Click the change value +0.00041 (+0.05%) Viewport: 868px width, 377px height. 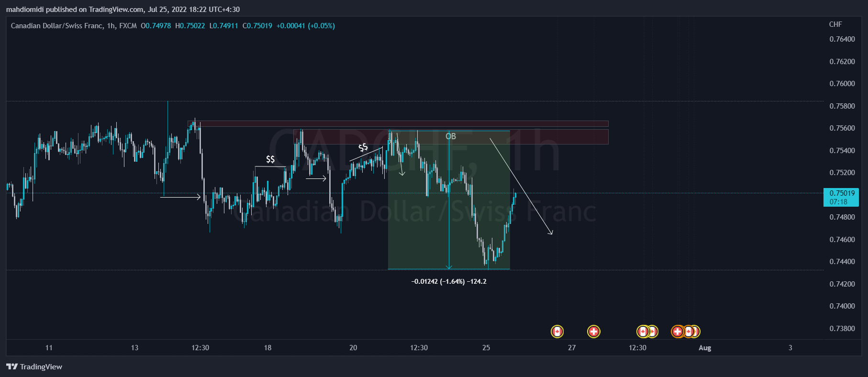tap(306, 26)
